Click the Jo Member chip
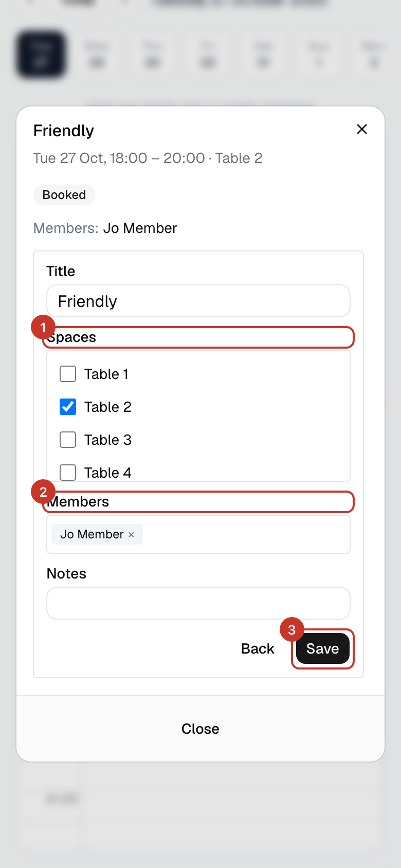This screenshot has height=868, width=401. pos(97,534)
